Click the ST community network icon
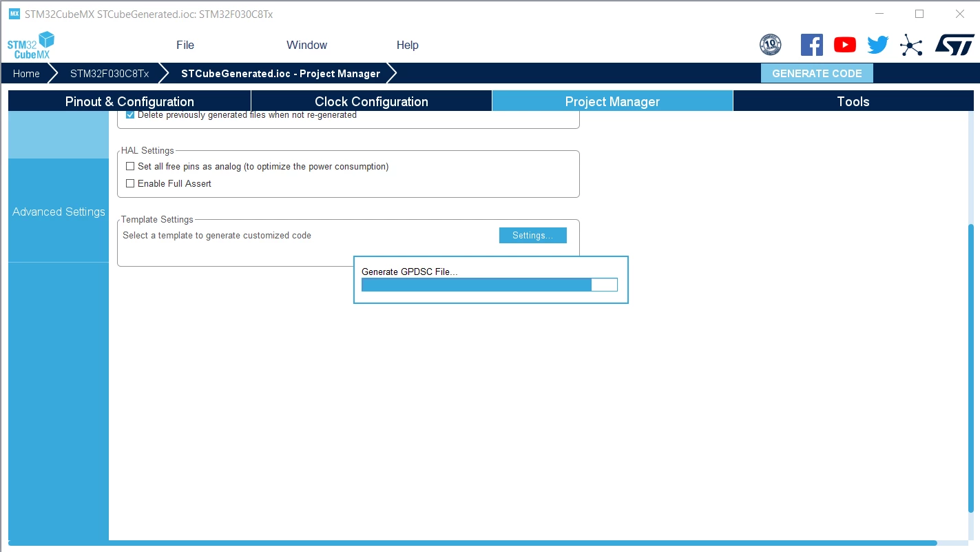The height and width of the screenshot is (552, 980). [911, 45]
